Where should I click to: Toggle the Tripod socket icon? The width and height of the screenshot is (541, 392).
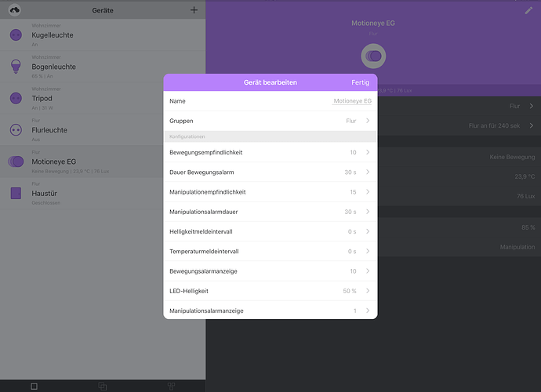pos(16,98)
